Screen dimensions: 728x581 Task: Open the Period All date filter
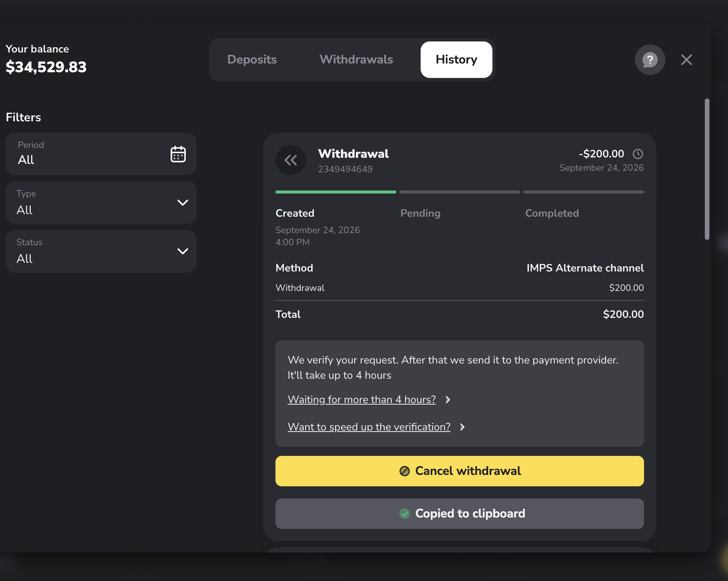click(x=101, y=154)
